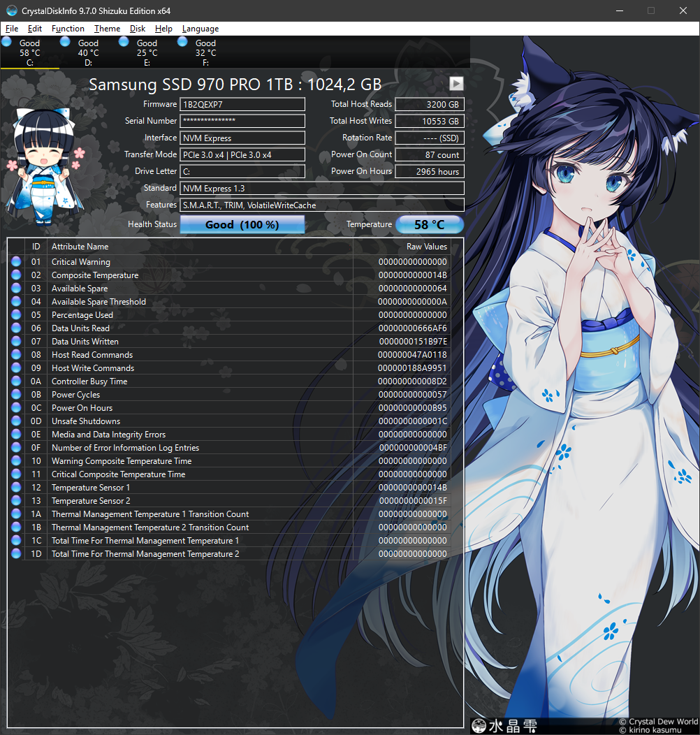The width and height of the screenshot is (700, 735).
Task: Click the status orb for Temperature Sensor 1
Action: pyautogui.click(x=16, y=488)
